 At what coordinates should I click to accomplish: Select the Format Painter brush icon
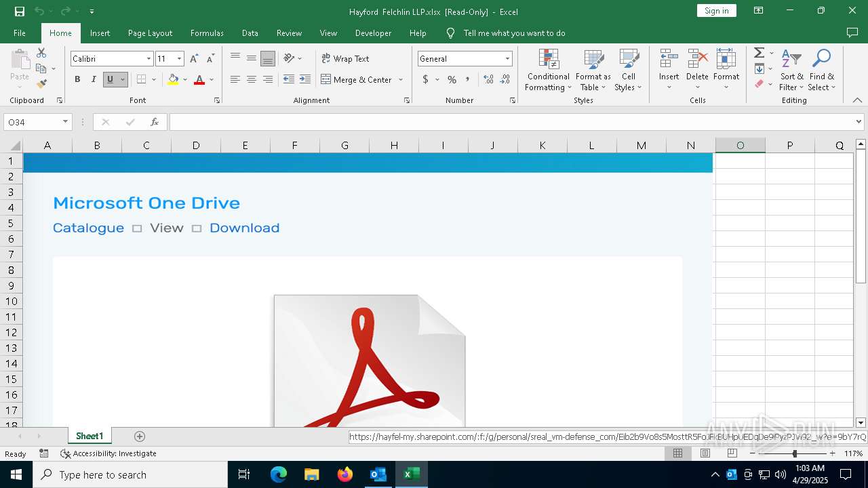41,84
